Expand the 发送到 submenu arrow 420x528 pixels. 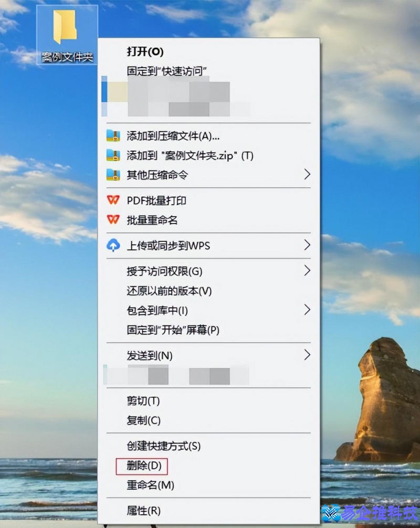(308, 355)
